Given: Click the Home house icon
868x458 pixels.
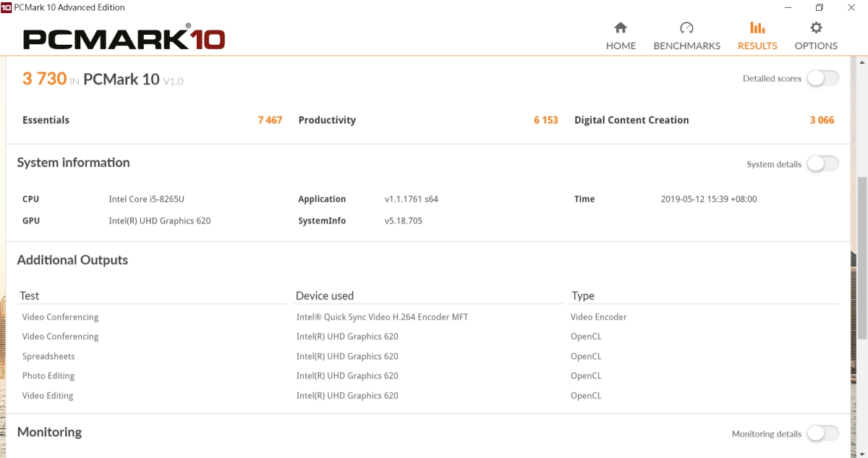Looking at the screenshot, I should click(x=621, y=28).
